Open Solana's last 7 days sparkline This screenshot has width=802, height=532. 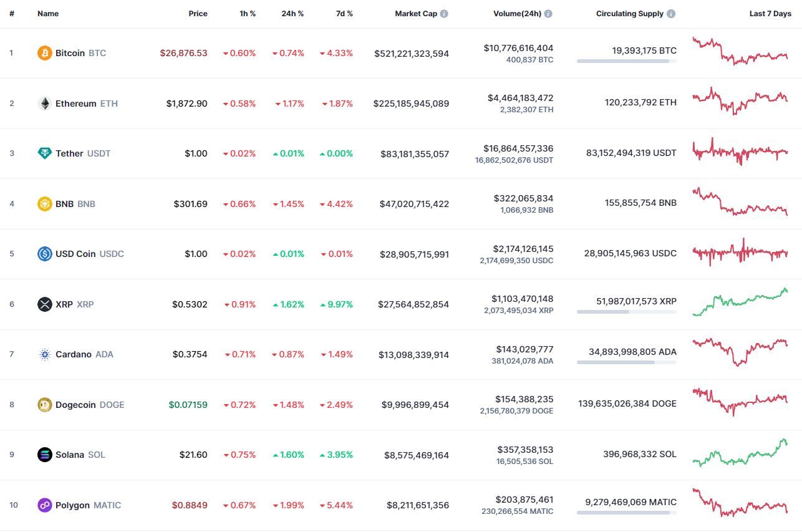coord(740,453)
